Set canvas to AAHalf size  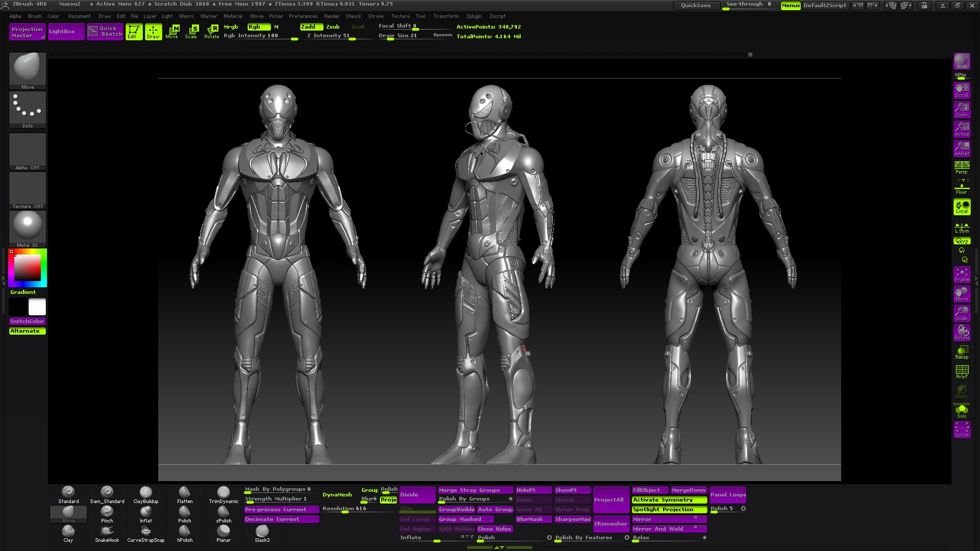[962, 148]
